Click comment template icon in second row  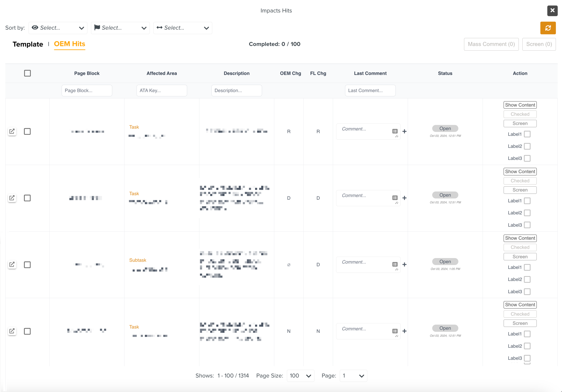[395, 198]
